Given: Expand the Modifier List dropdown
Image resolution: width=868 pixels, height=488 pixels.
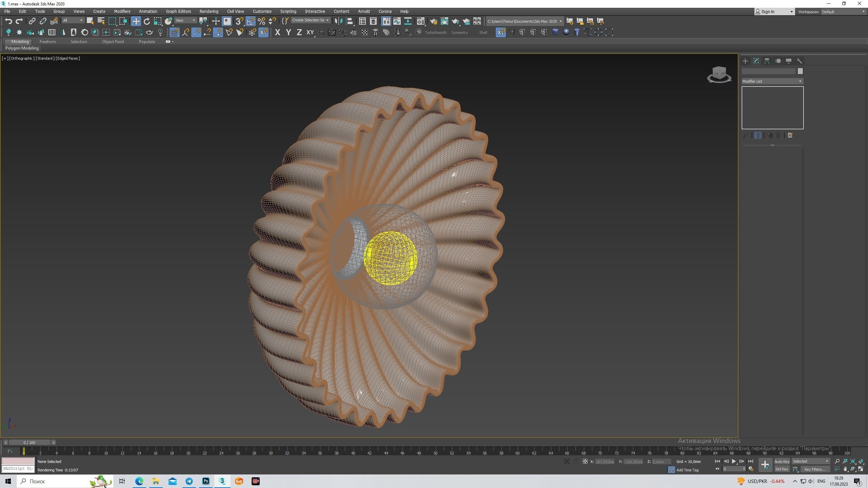Looking at the screenshot, I should point(772,81).
